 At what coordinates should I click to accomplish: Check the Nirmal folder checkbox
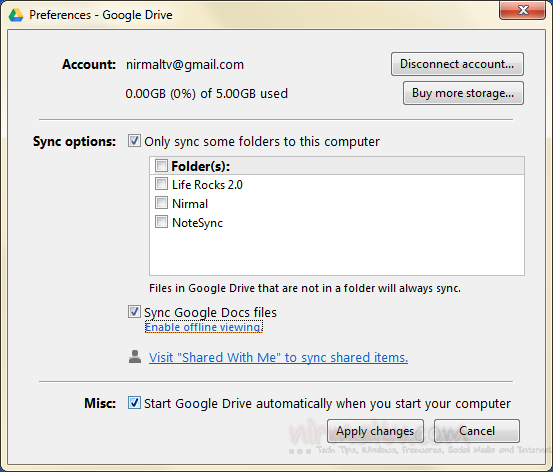162,203
